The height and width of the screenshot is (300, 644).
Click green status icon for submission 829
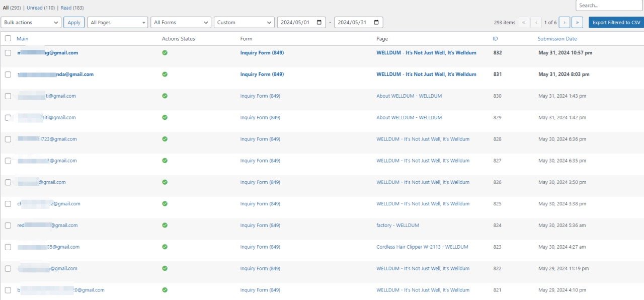pyautogui.click(x=165, y=117)
